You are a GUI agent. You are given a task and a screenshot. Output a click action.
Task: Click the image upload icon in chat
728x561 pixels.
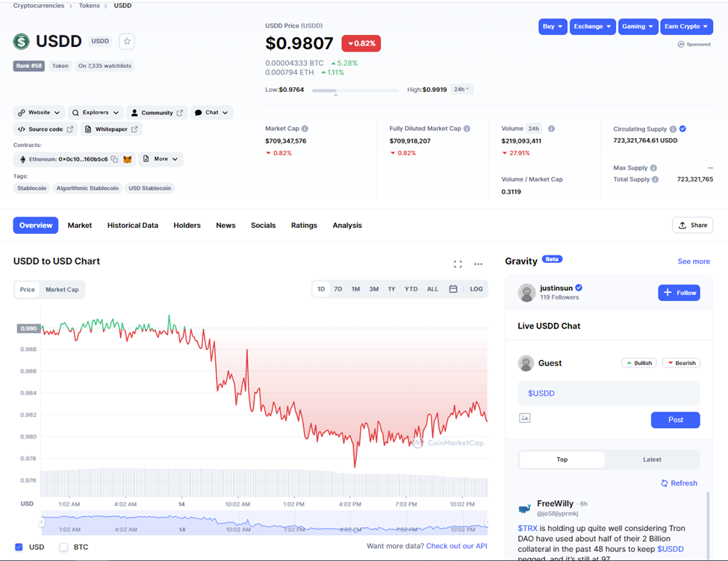[525, 418]
